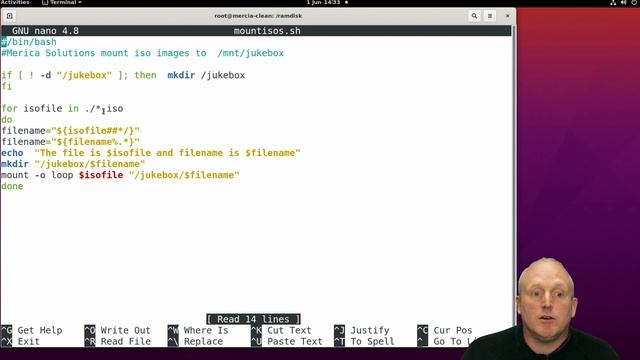Close the terminal window

pos(507,16)
